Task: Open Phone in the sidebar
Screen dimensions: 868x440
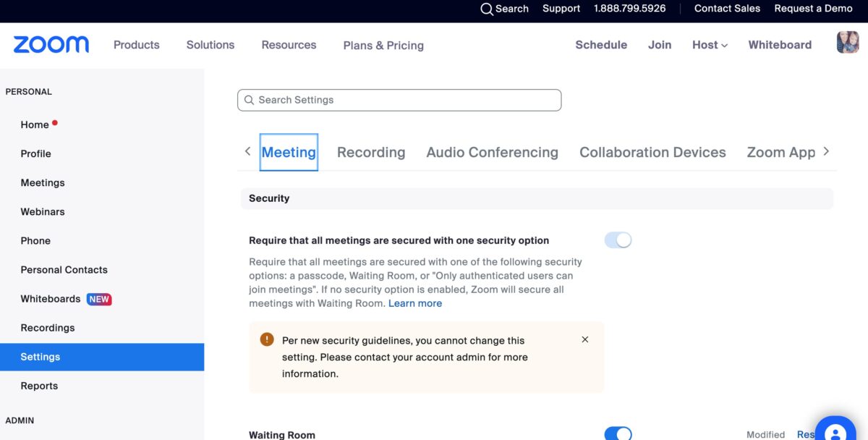Action: coord(35,240)
